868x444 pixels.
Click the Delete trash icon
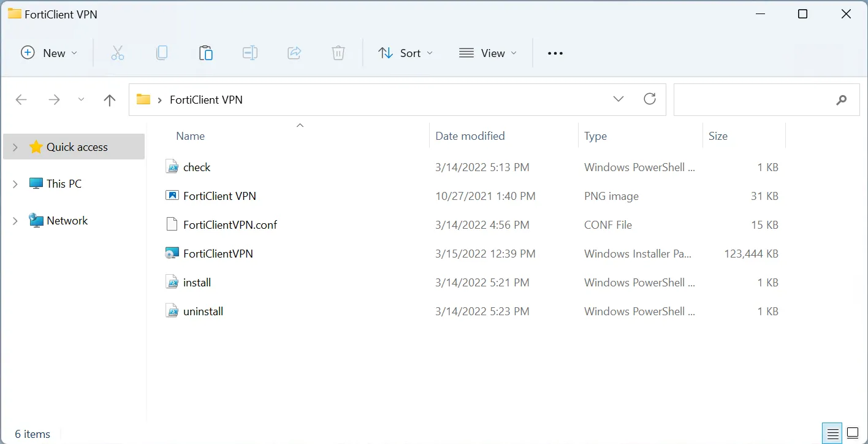338,53
